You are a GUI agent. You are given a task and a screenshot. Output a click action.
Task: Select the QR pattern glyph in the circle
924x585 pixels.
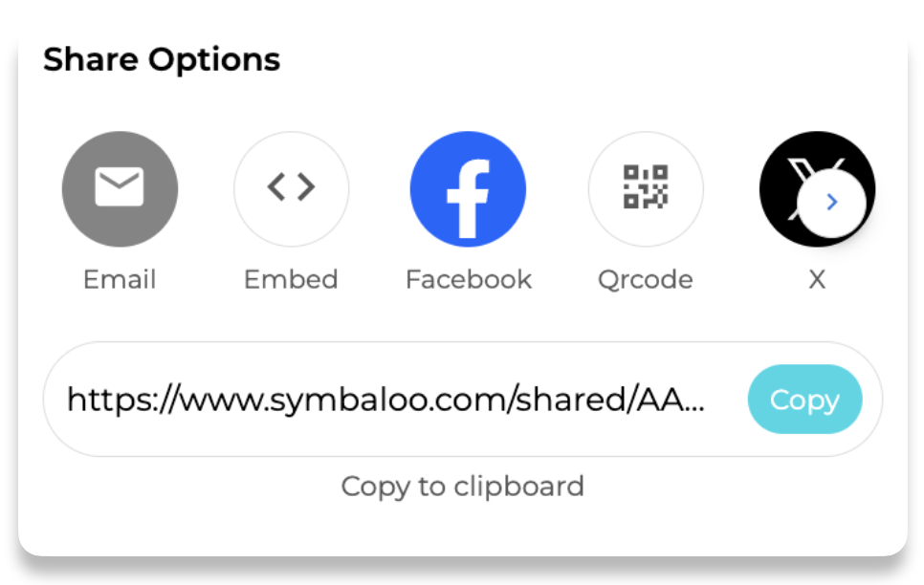pos(646,186)
